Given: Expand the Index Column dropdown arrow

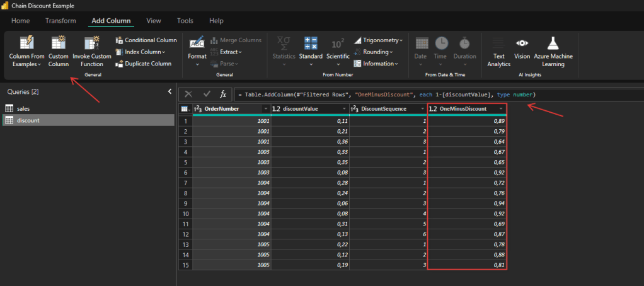Looking at the screenshot, I should tap(163, 52).
